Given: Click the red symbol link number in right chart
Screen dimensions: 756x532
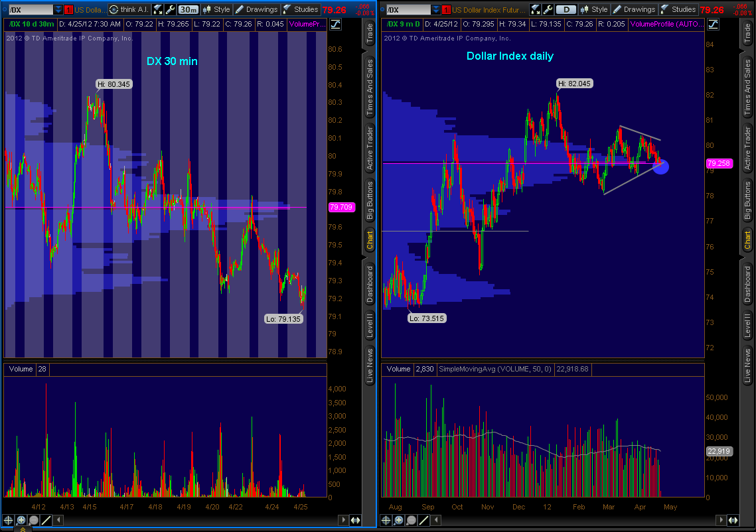Looking at the screenshot, I should [x=447, y=9].
